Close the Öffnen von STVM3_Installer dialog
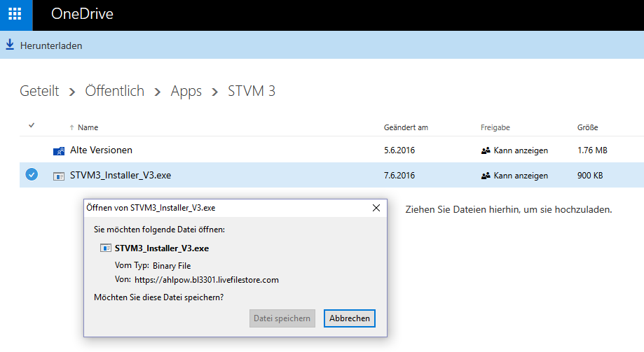The height and width of the screenshot is (352, 644). pyautogui.click(x=376, y=208)
